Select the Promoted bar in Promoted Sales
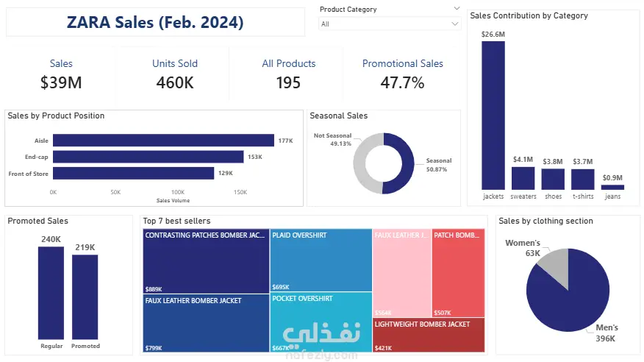644x362 pixels. (x=85, y=297)
